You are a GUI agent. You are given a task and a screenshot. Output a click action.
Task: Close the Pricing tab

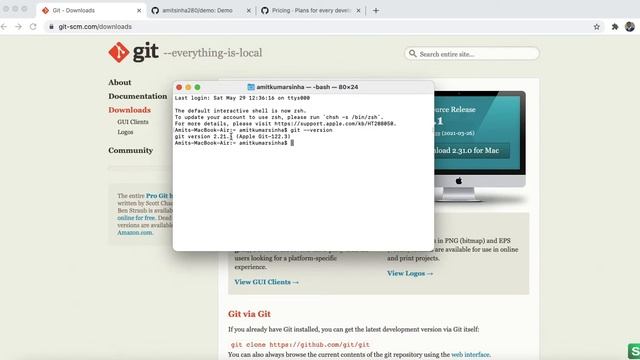click(x=358, y=11)
